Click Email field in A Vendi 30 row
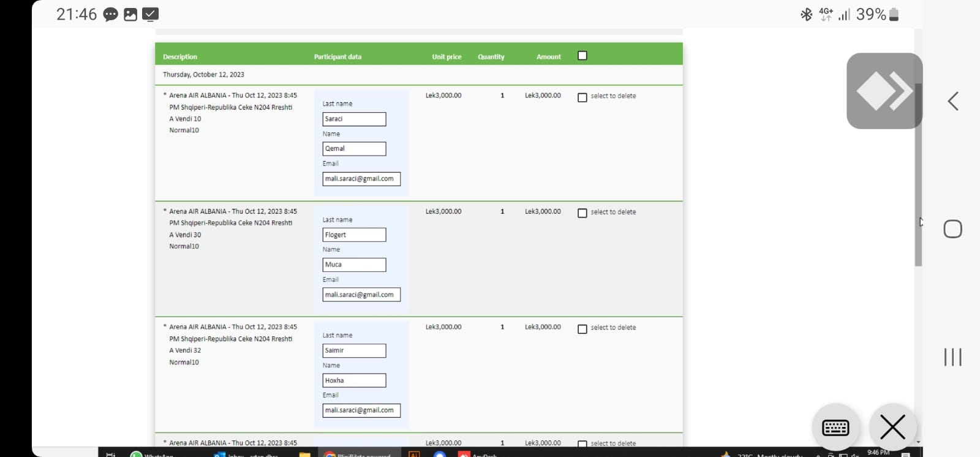This screenshot has height=457, width=980. point(361,295)
